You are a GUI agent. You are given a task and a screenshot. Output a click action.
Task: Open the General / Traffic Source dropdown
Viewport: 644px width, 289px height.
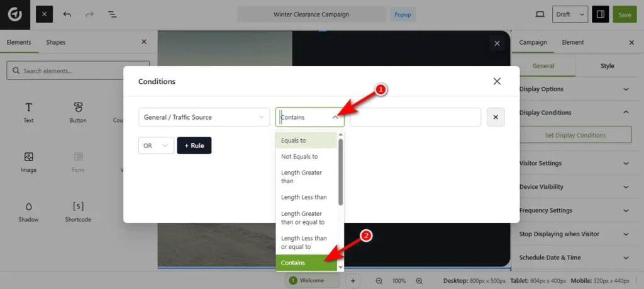coord(204,117)
